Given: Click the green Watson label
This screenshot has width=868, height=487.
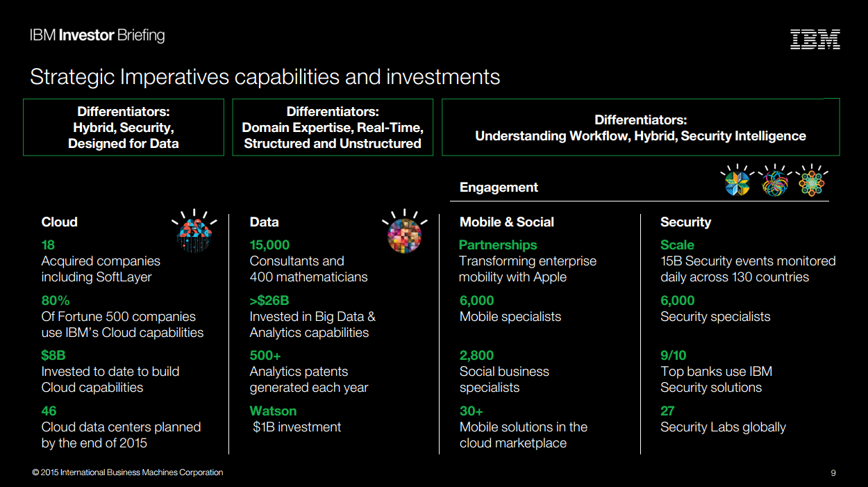Looking at the screenshot, I should click(273, 411).
